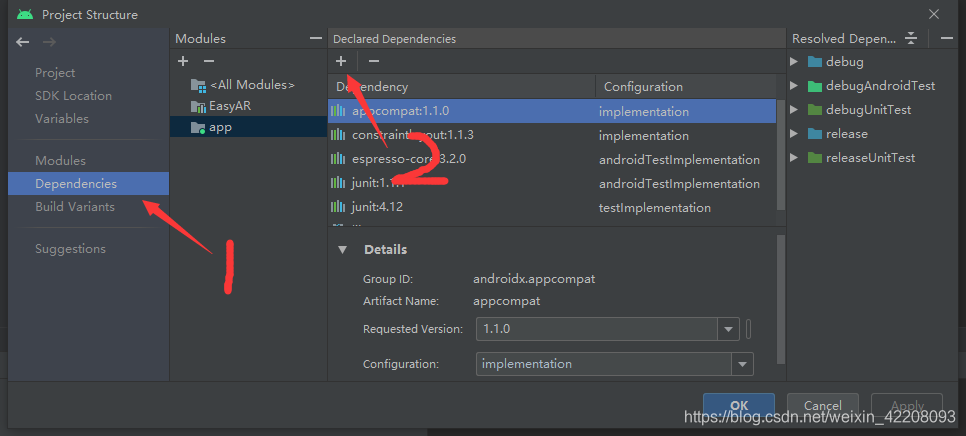Select the releaseUnitTest folder icon
This screenshot has width=966, height=436.
815,158
